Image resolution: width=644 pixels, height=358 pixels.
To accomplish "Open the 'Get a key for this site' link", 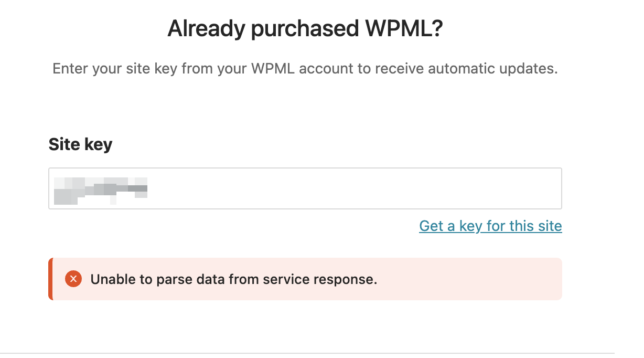I will pos(490,226).
